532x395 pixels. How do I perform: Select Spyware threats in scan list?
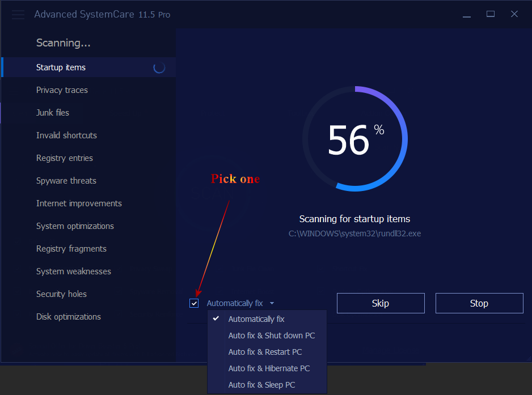point(88,181)
